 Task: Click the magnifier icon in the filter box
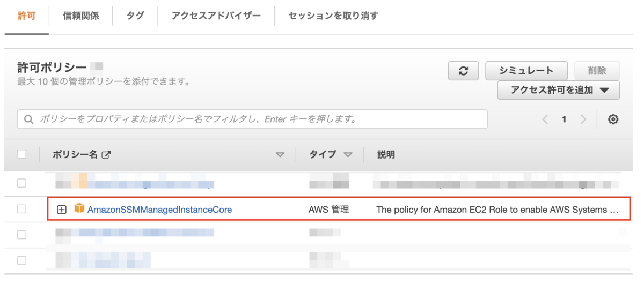[29, 119]
